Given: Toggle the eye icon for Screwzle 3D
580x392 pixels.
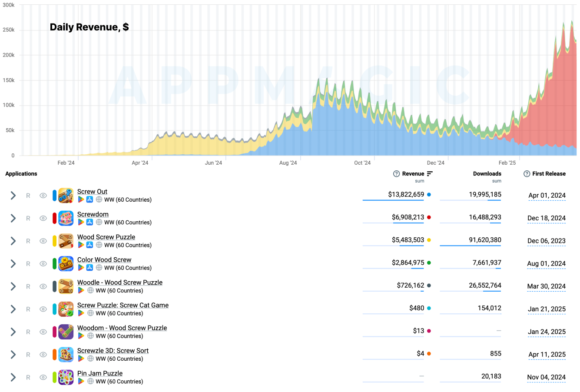Looking at the screenshot, I should pos(43,355).
